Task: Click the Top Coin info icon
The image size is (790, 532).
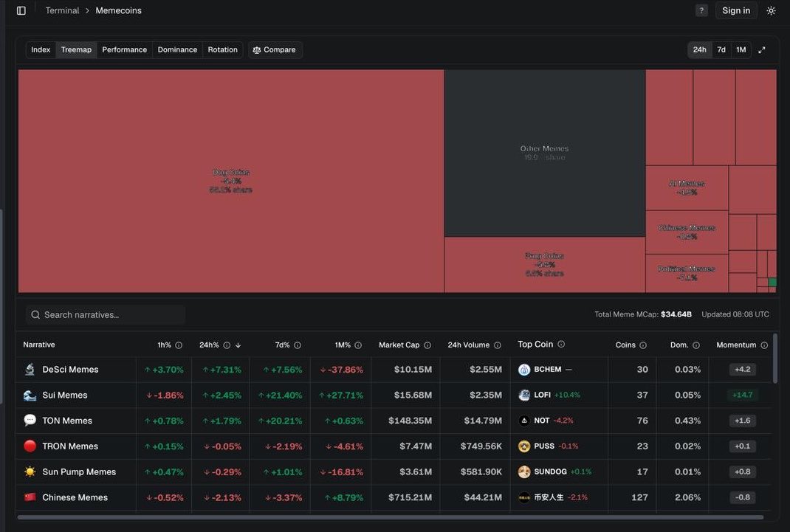Action: 561,345
